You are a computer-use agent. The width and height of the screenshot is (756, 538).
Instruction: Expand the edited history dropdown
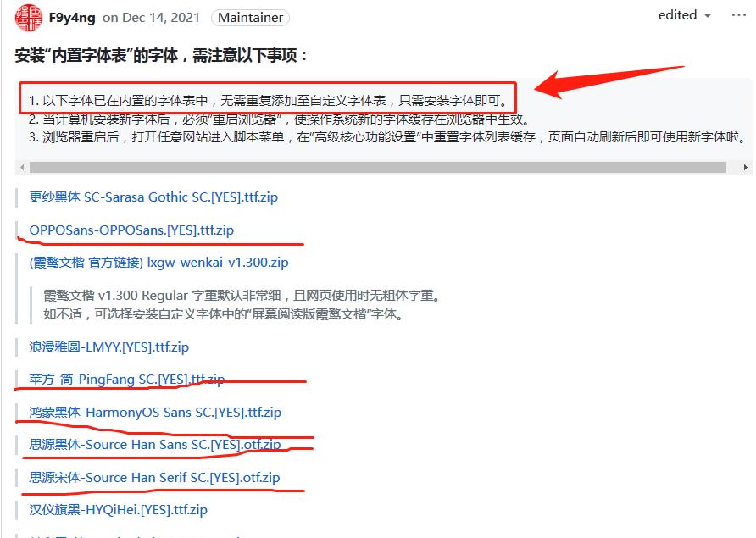point(685,15)
